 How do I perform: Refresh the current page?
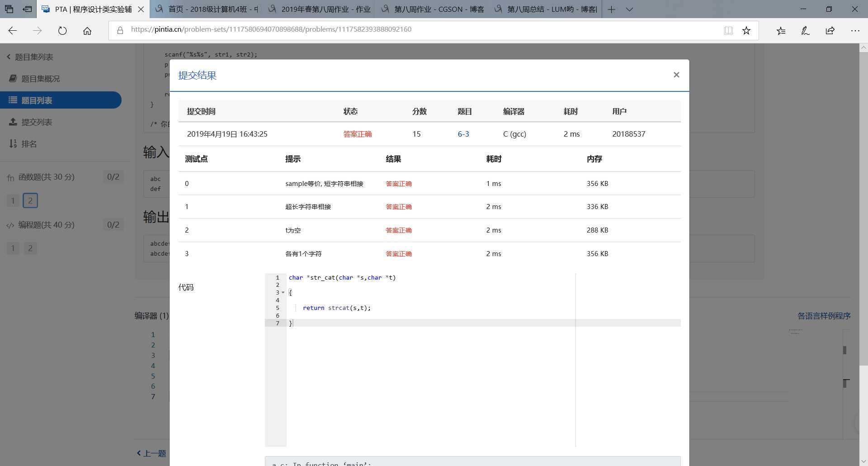62,30
